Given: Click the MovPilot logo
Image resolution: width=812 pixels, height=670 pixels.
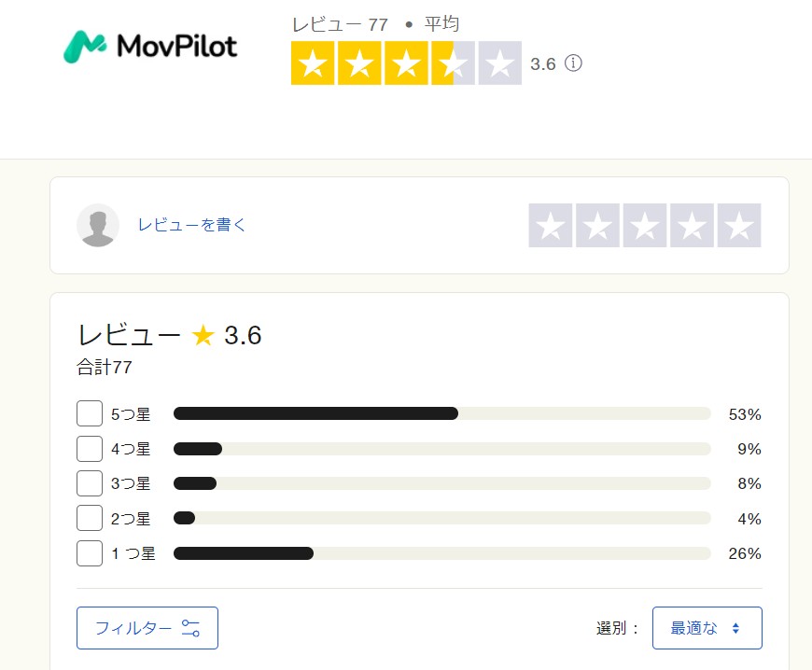Looking at the screenshot, I should tap(150, 47).
